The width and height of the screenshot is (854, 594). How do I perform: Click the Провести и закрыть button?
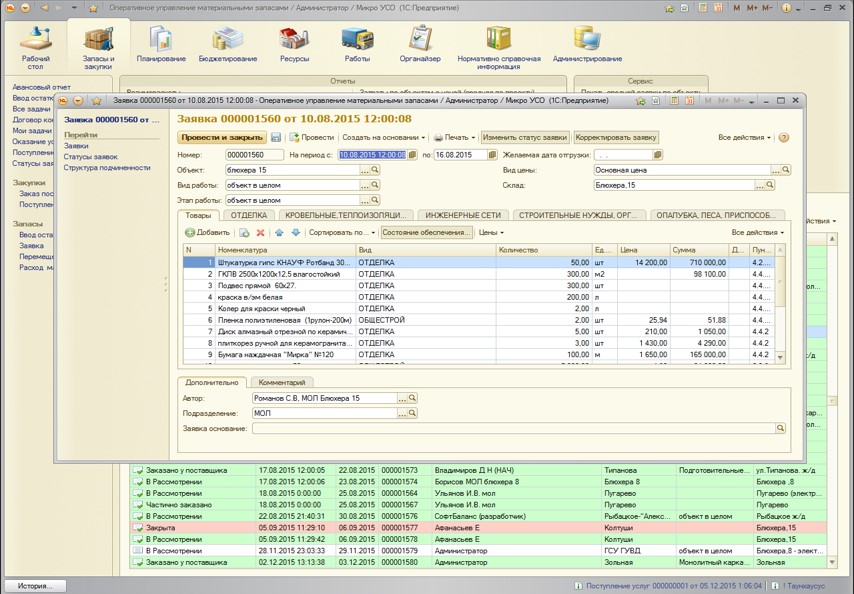[x=222, y=138]
